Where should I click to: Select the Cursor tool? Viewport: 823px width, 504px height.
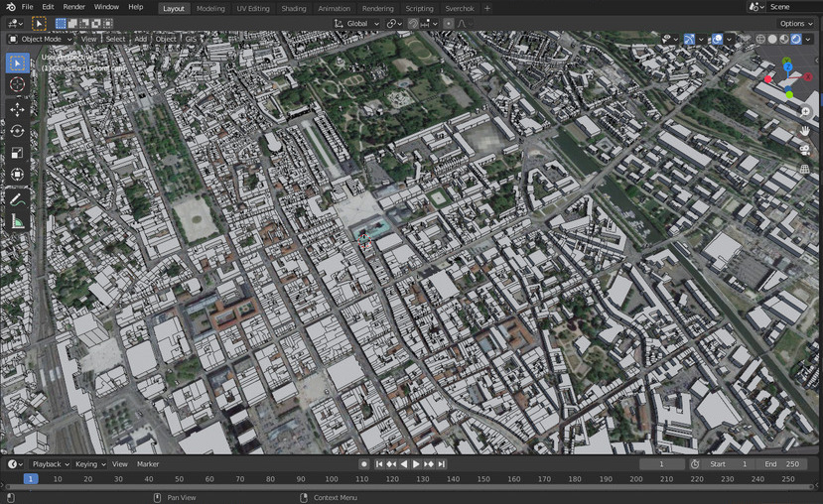pos(17,84)
